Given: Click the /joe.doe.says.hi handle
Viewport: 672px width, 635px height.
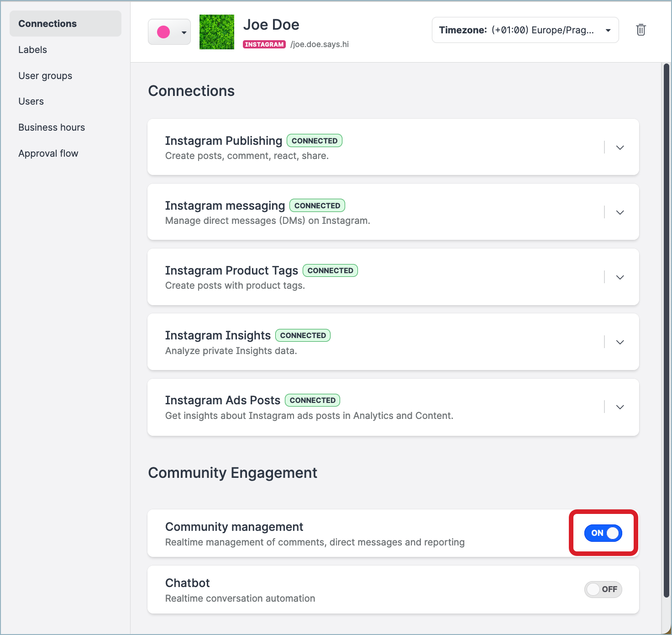Looking at the screenshot, I should [320, 44].
